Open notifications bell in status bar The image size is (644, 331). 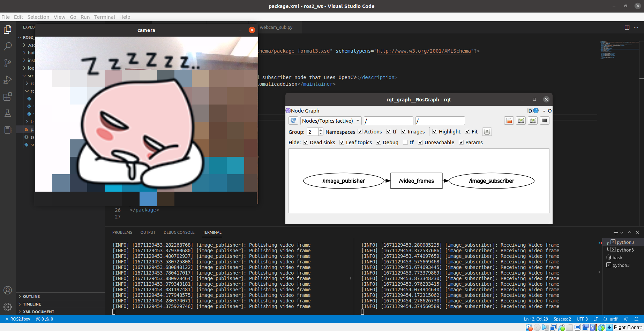636,319
